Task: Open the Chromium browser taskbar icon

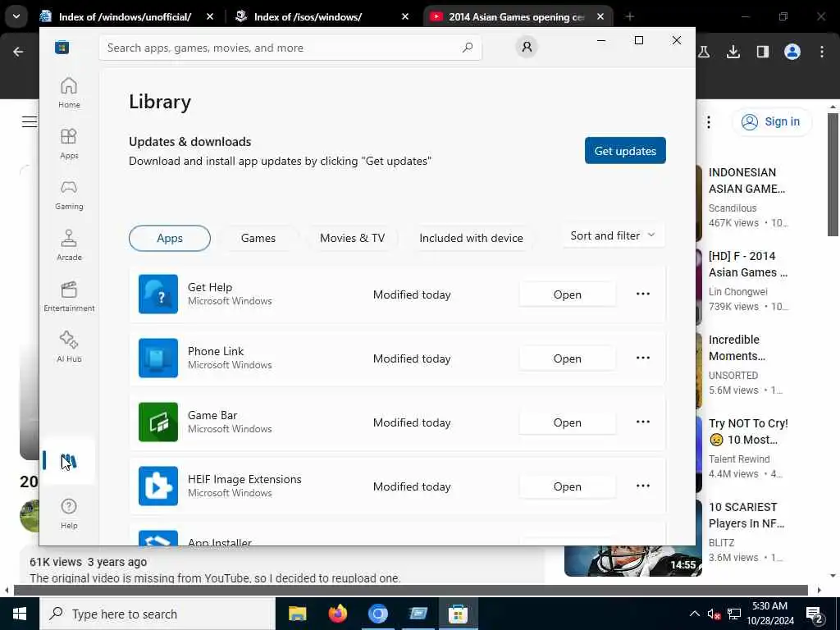Action: (377, 614)
